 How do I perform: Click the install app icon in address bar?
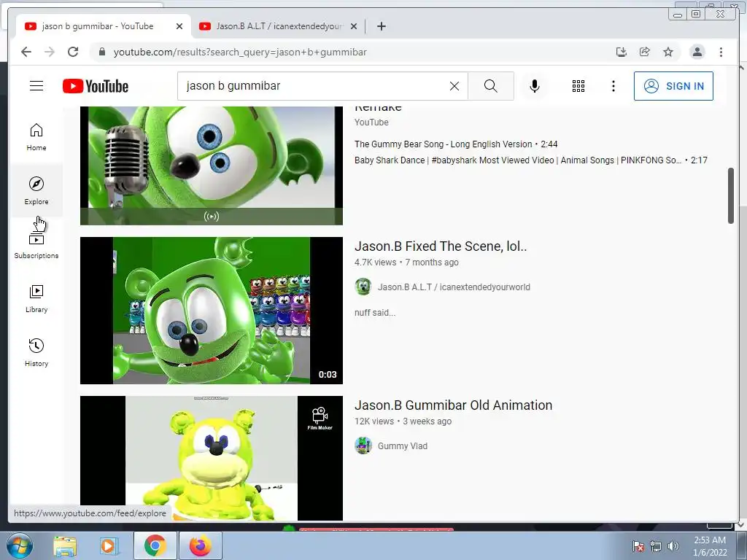(x=622, y=52)
